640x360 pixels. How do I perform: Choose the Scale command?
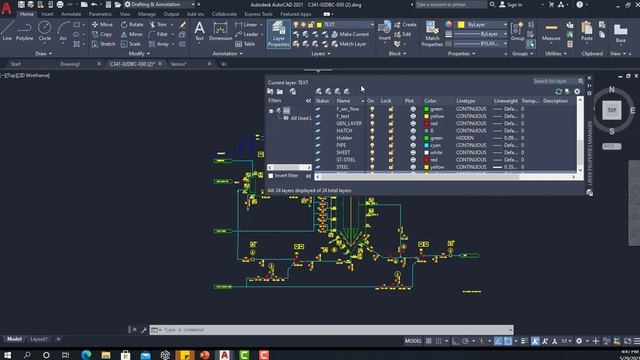click(131, 44)
